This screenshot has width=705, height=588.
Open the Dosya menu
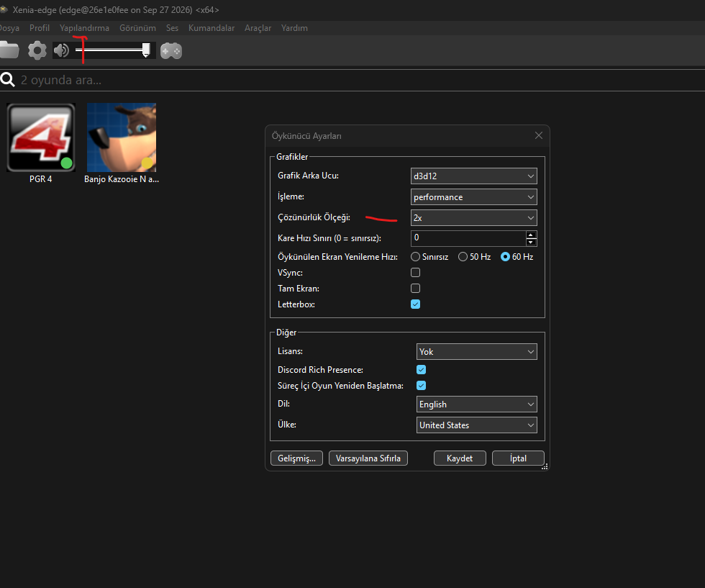[x=9, y=28]
